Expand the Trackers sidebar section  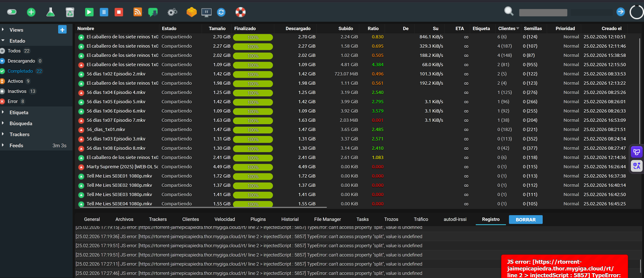19,134
